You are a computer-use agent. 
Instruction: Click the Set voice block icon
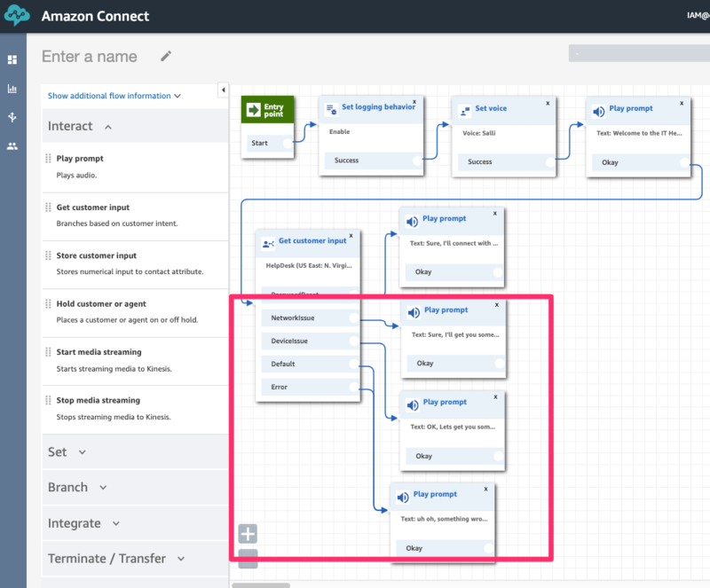[465, 111]
